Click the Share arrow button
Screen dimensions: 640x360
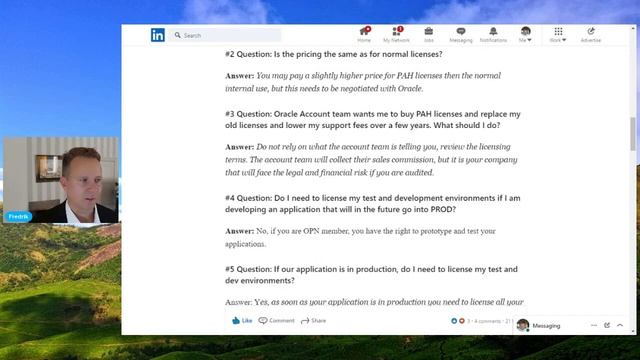click(313, 321)
